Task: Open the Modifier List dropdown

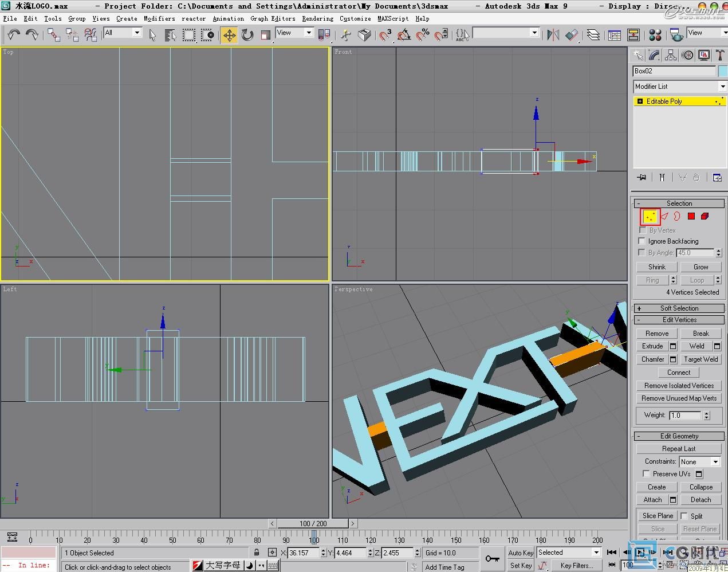Action: pos(679,87)
